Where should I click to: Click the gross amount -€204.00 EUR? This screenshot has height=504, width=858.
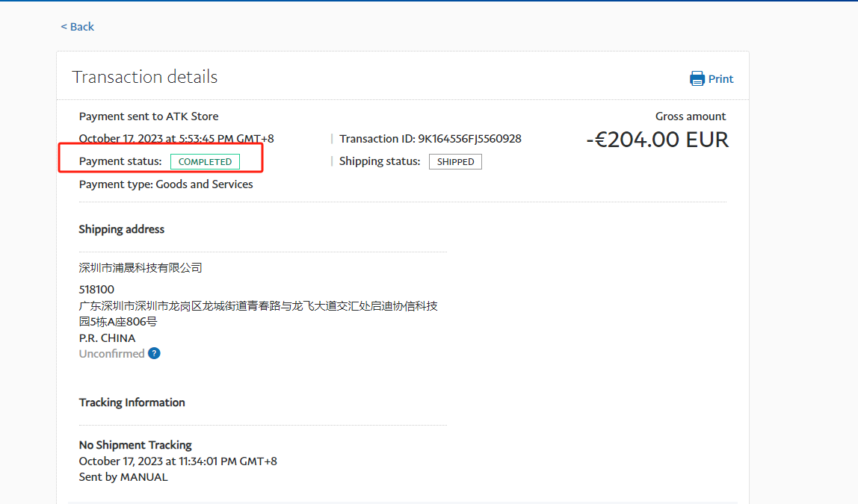(x=657, y=140)
